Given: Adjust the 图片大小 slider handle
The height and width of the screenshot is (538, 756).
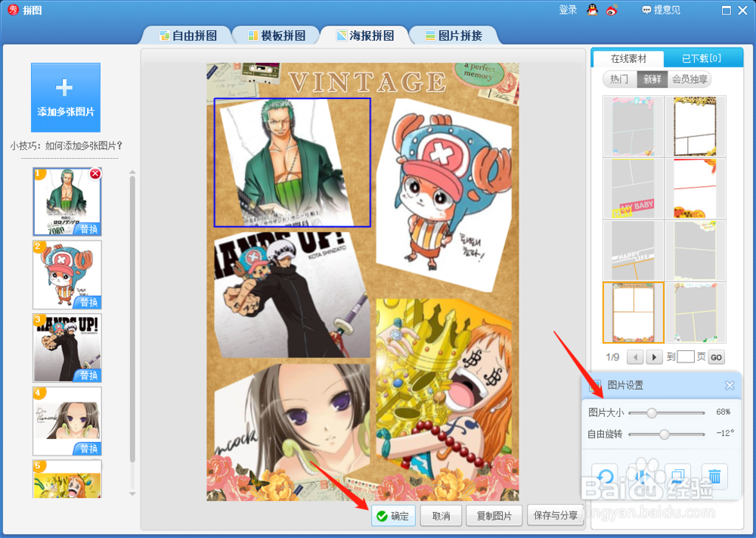Looking at the screenshot, I should click(652, 412).
